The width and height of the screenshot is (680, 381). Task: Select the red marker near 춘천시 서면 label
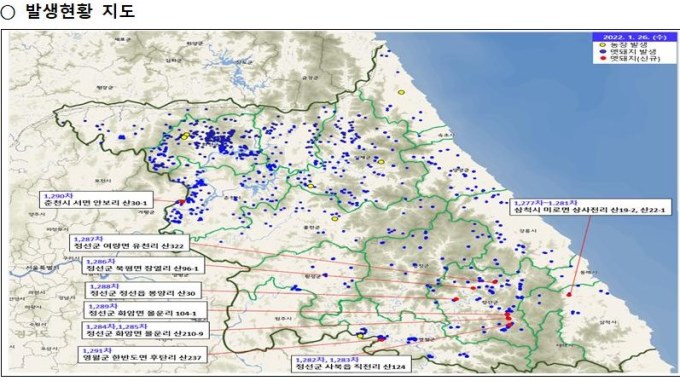click(182, 202)
